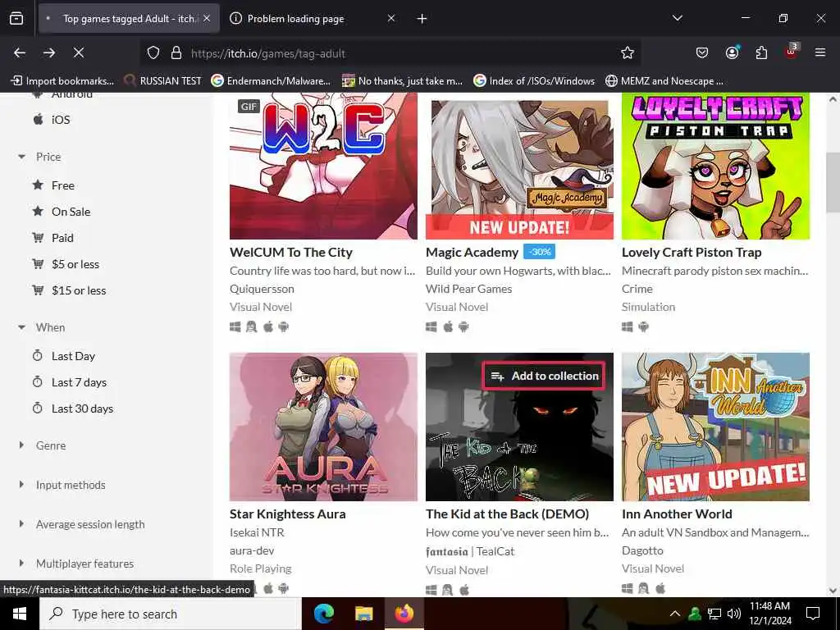Viewport: 840px width, 630px height.
Task: Adjust volume via speaker tray icon
Action: (x=734, y=614)
